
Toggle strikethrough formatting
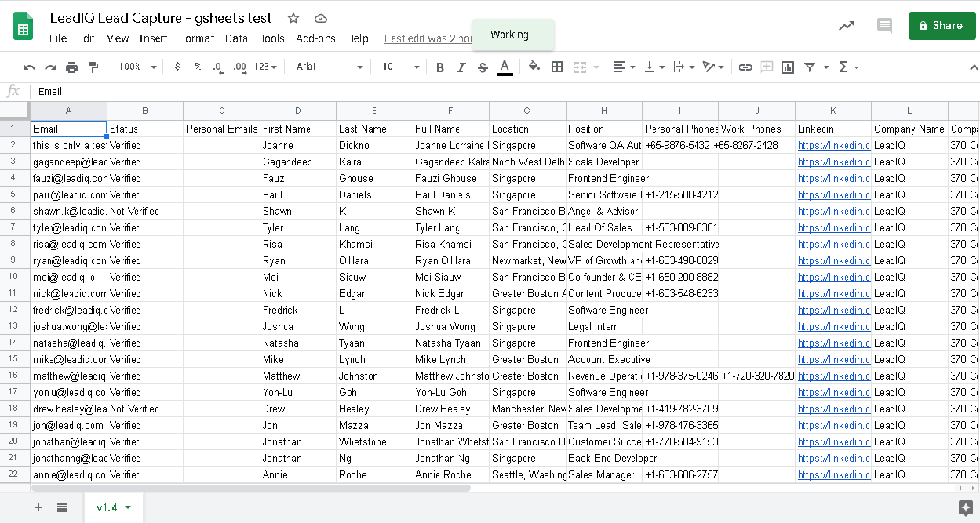coord(483,67)
